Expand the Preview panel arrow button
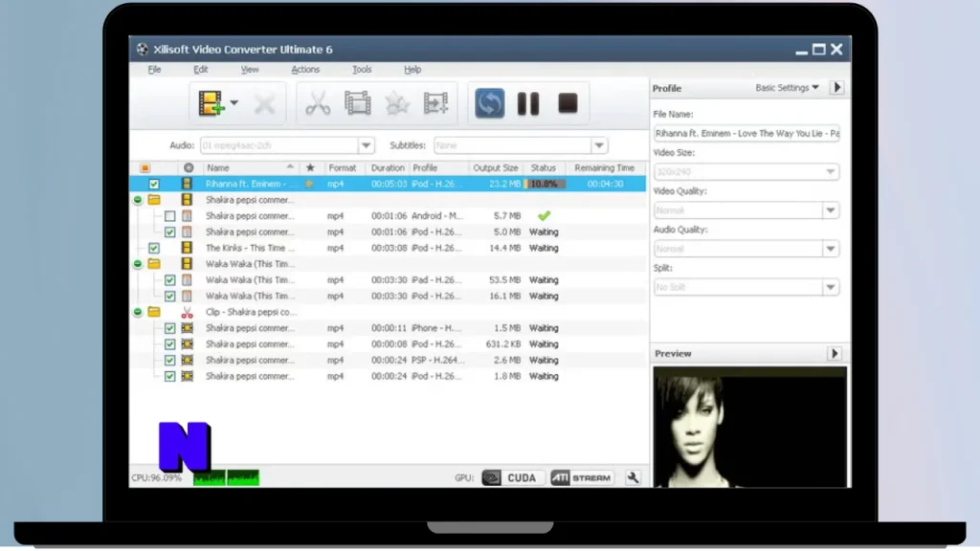 pos(835,354)
